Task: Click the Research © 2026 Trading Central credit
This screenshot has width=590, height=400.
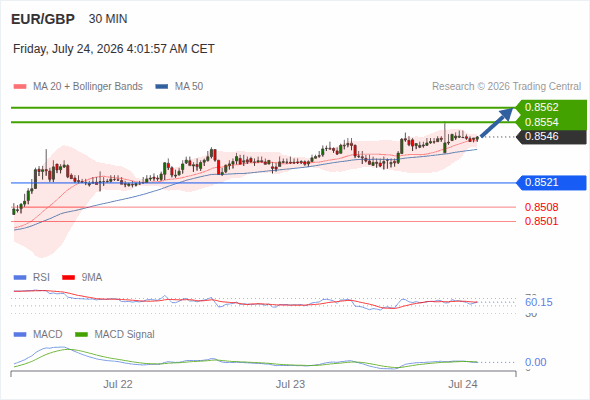Action: (x=506, y=87)
